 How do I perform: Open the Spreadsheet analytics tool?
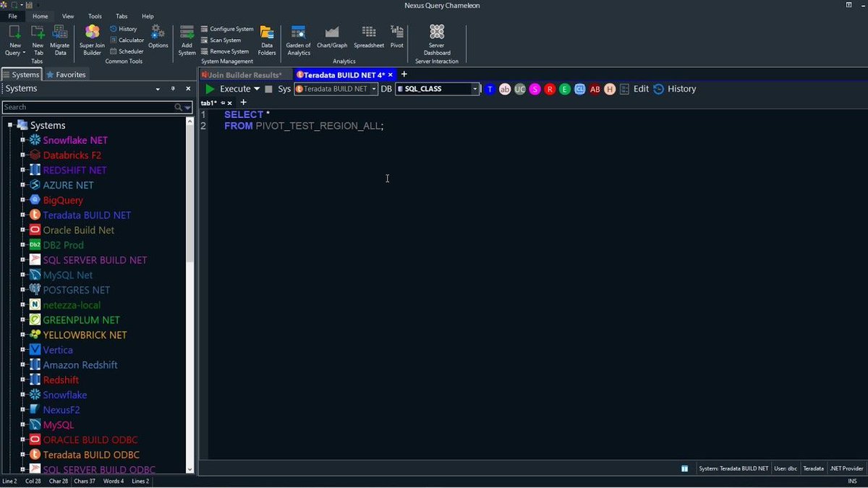(x=369, y=37)
